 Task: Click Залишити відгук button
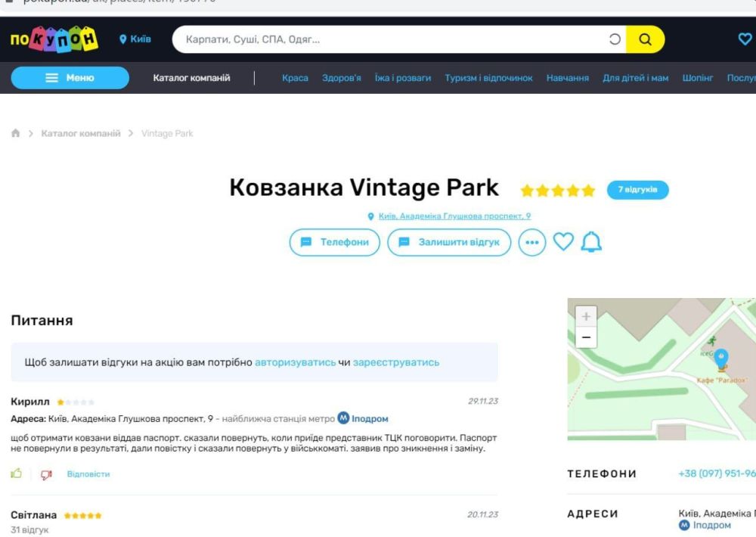point(449,242)
